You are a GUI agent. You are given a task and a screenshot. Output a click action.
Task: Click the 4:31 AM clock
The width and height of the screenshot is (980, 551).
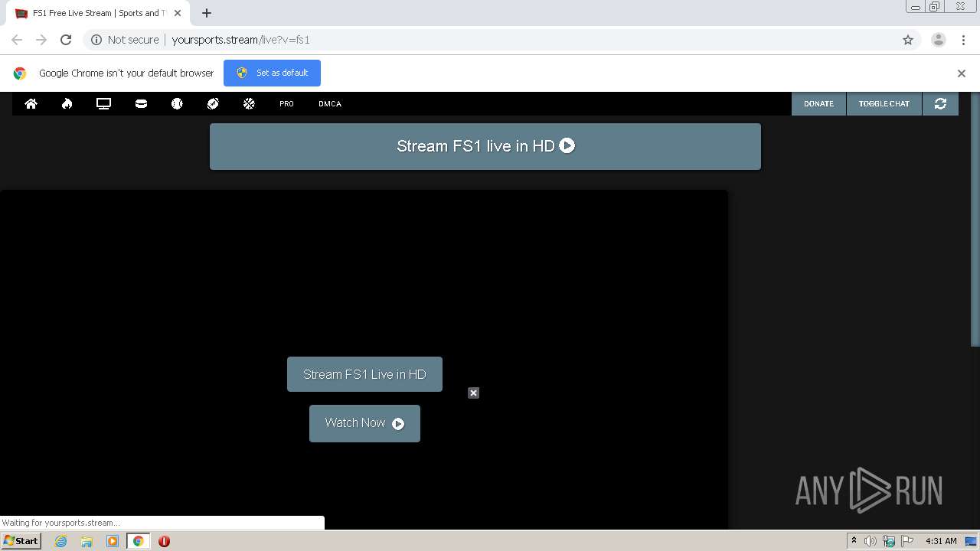(x=941, y=541)
